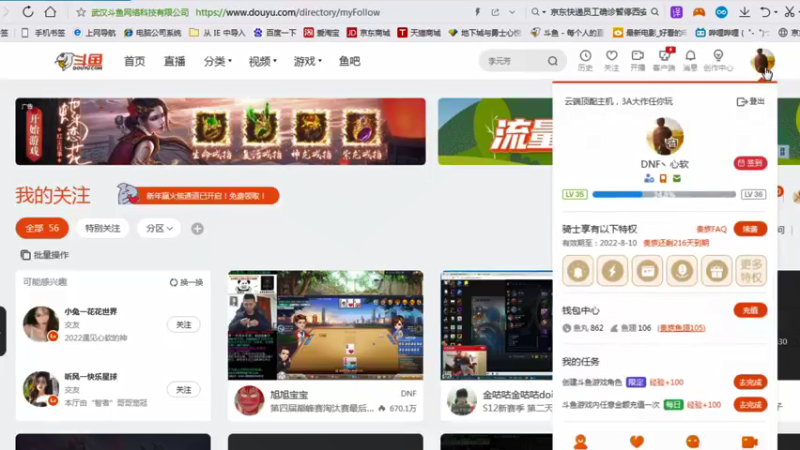Click the 新年赢火箭 promotion banner
This screenshot has width=800, height=450.
click(199, 195)
